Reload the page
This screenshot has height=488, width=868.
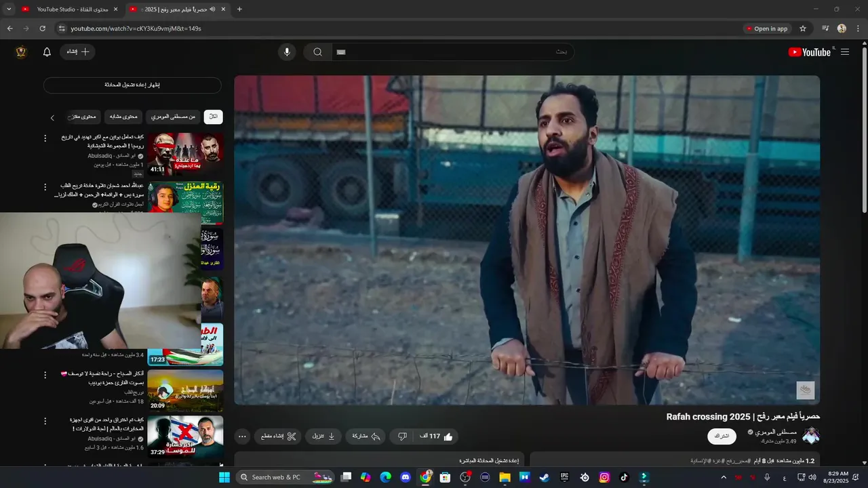(42, 28)
